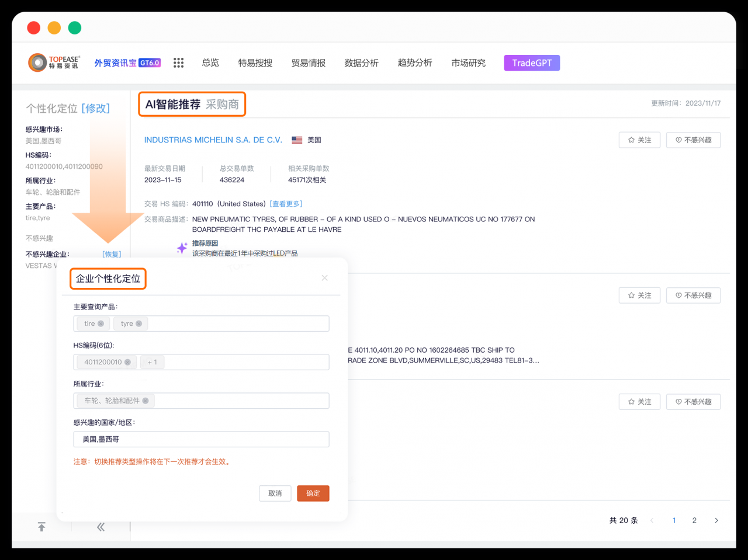Viewport: 748px width, 560px height.
Task: Click the US flag icon next to 美国
Action: 297,140
